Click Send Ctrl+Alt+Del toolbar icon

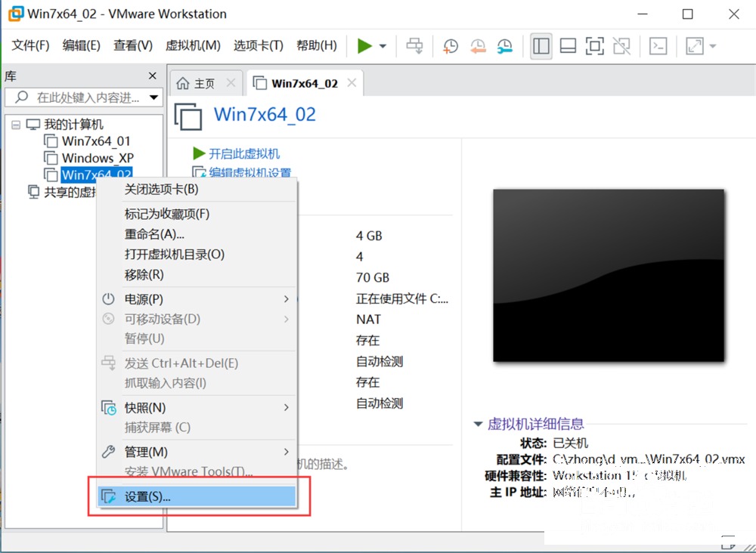(414, 46)
